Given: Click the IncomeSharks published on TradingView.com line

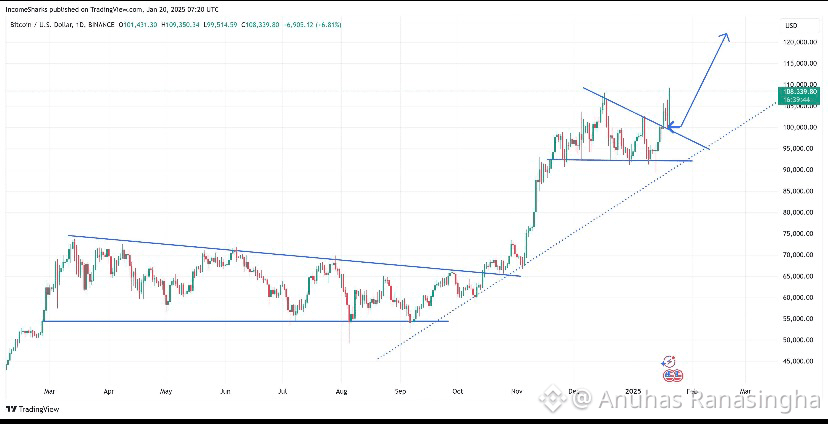Looking at the screenshot, I should [x=111, y=10].
